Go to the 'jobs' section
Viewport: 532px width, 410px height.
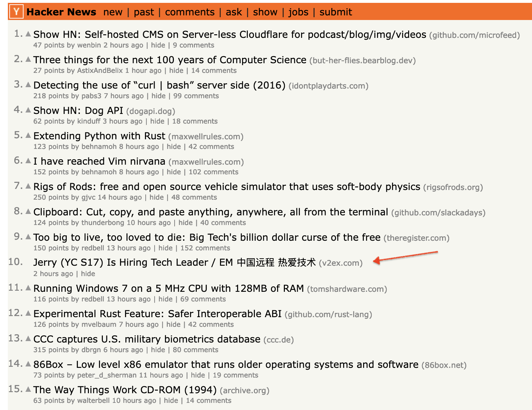pyautogui.click(x=298, y=12)
